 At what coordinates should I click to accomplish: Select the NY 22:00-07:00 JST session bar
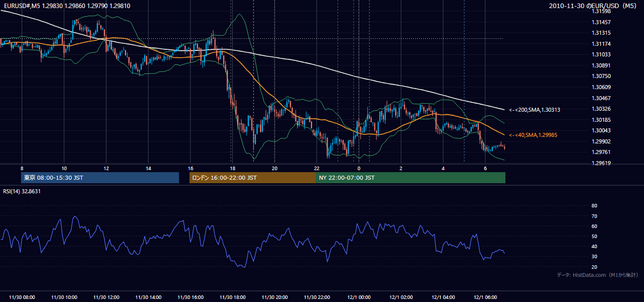pyautogui.click(x=411, y=178)
